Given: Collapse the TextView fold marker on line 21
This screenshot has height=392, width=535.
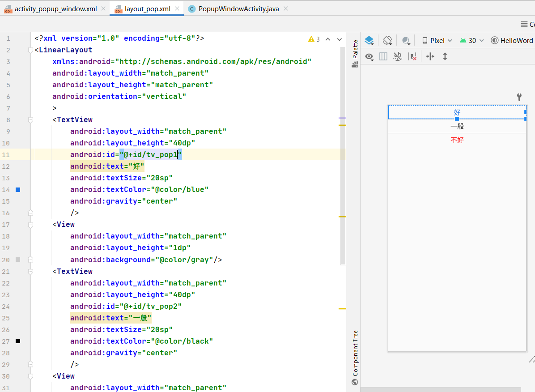Looking at the screenshot, I should coord(30,272).
